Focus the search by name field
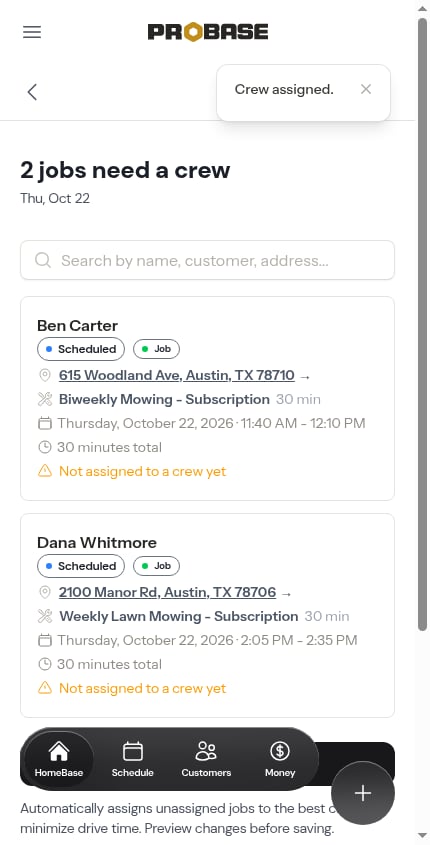Viewport: 430px width, 845px height. click(207, 260)
